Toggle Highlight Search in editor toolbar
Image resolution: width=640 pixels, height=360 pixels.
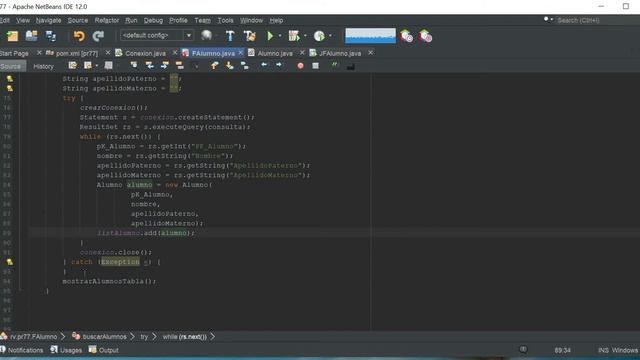(180, 65)
